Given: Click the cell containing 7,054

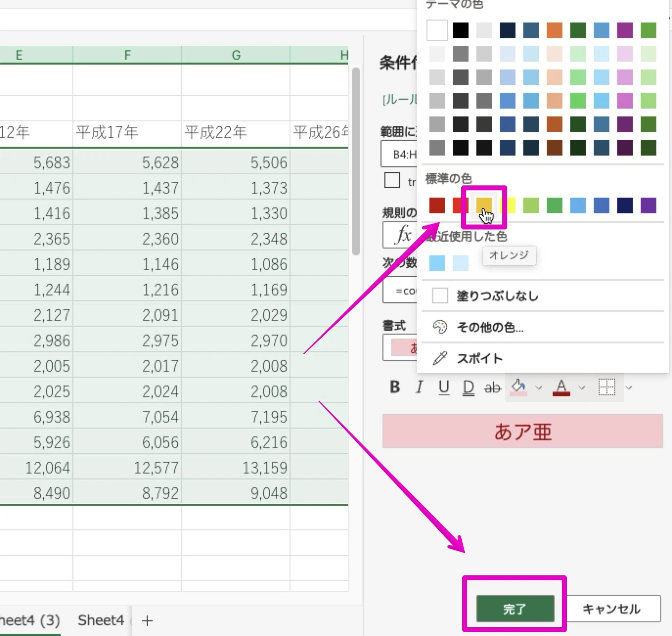Looking at the screenshot, I should [x=127, y=416].
